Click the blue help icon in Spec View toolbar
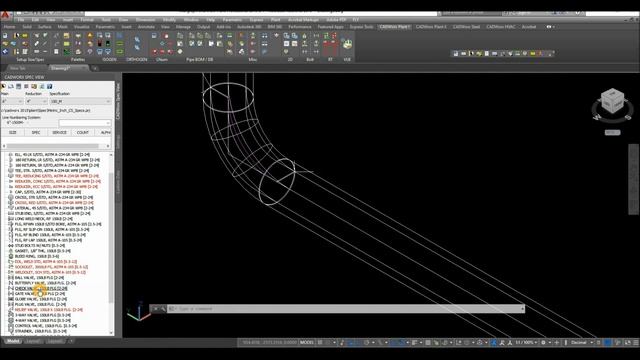The height and width of the screenshot is (360, 640). coord(50,87)
